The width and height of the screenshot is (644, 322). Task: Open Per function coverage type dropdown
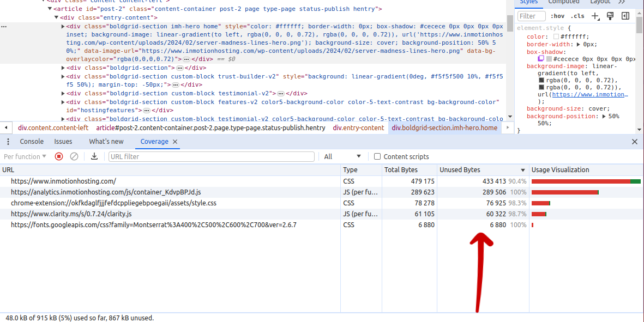[25, 156]
